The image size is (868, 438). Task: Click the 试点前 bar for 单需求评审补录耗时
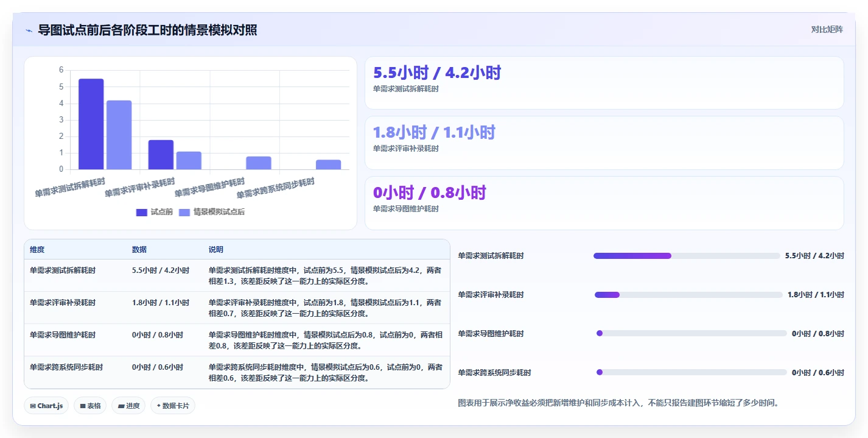point(161,155)
